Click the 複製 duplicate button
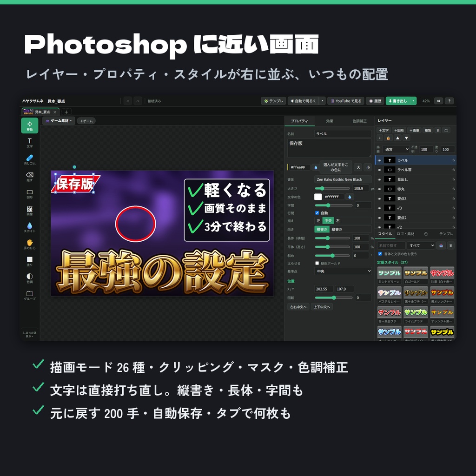The height and width of the screenshot is (476, 476). pyautogui.click(x=428, y=130)
